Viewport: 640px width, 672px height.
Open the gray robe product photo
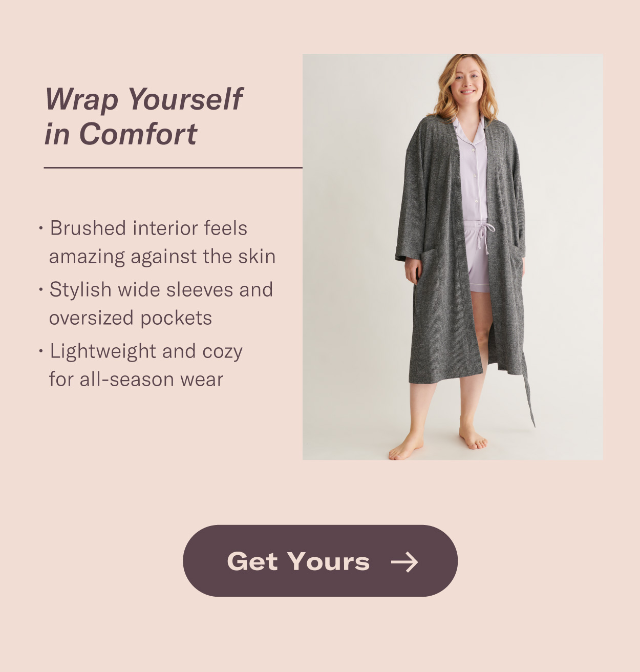(453, 257)
